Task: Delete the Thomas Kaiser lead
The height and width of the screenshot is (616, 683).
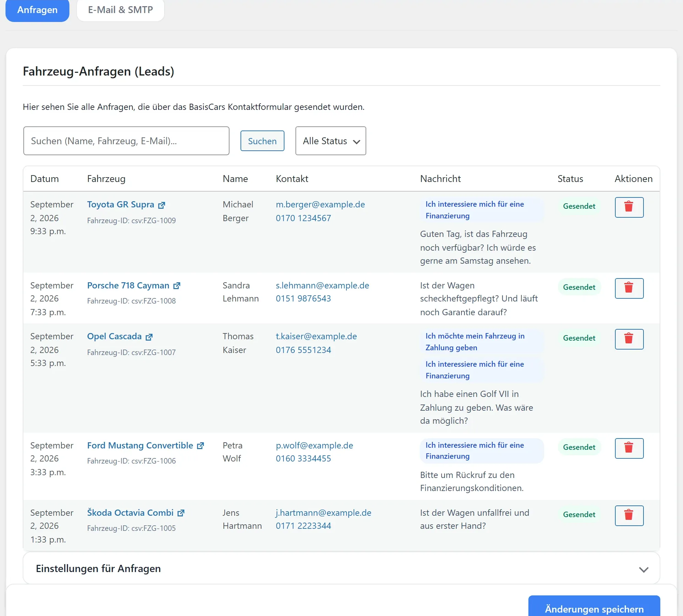Action: [x=629, y=339]
